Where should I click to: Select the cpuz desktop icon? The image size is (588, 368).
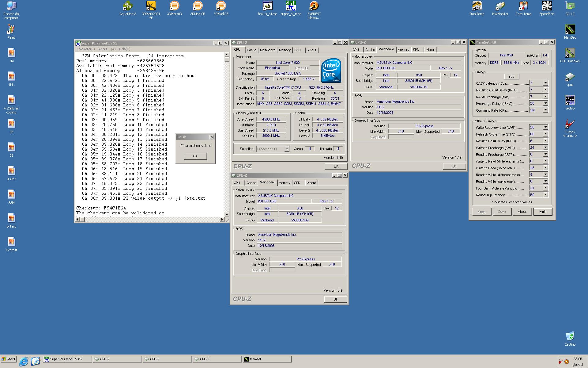570,79
